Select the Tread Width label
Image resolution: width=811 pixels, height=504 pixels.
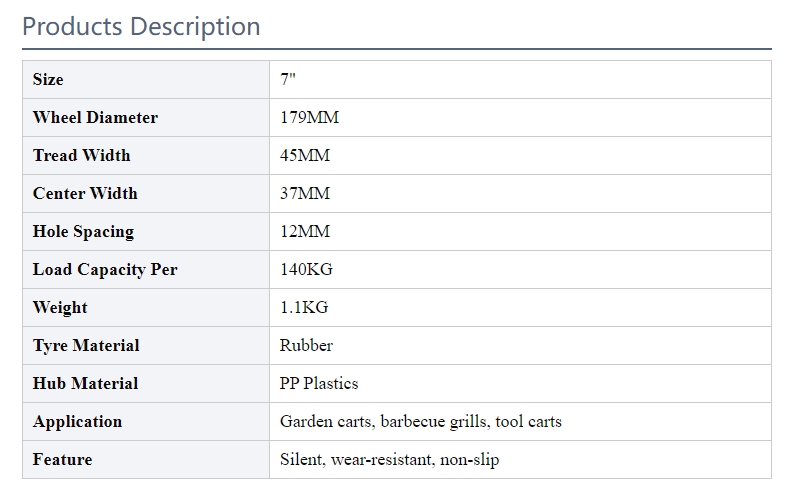pos(82,155)
